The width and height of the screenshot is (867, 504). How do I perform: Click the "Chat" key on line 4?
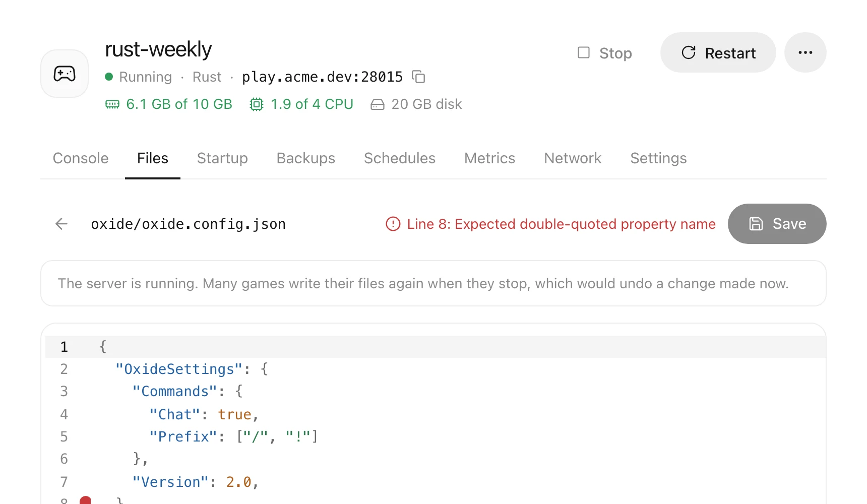tap(175, 414)
